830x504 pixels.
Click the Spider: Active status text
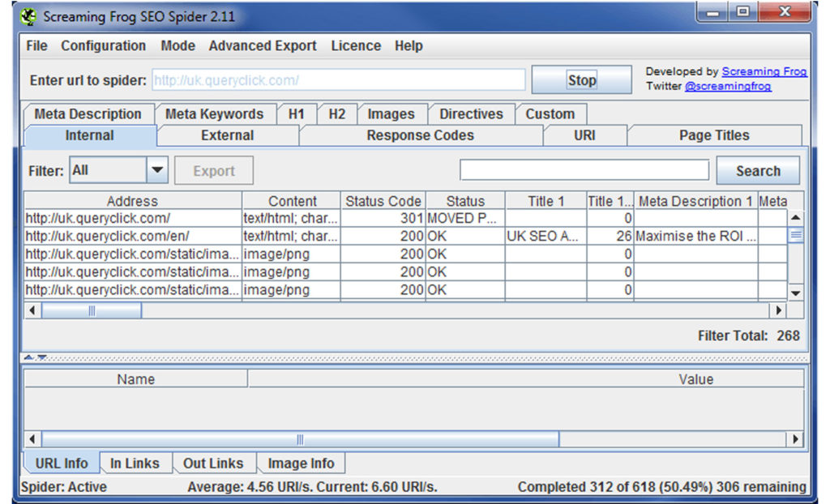[63, 487]
